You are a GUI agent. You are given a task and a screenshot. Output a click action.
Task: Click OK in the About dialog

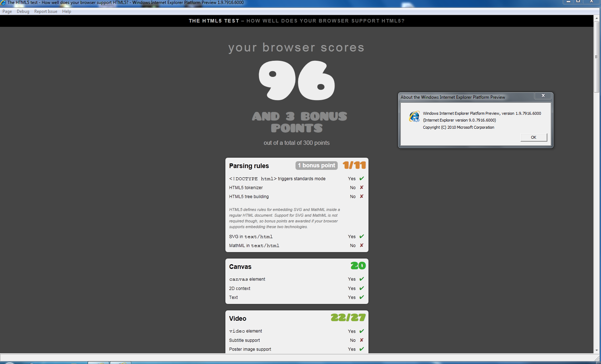pyautogui.click(x=533, y=137)
